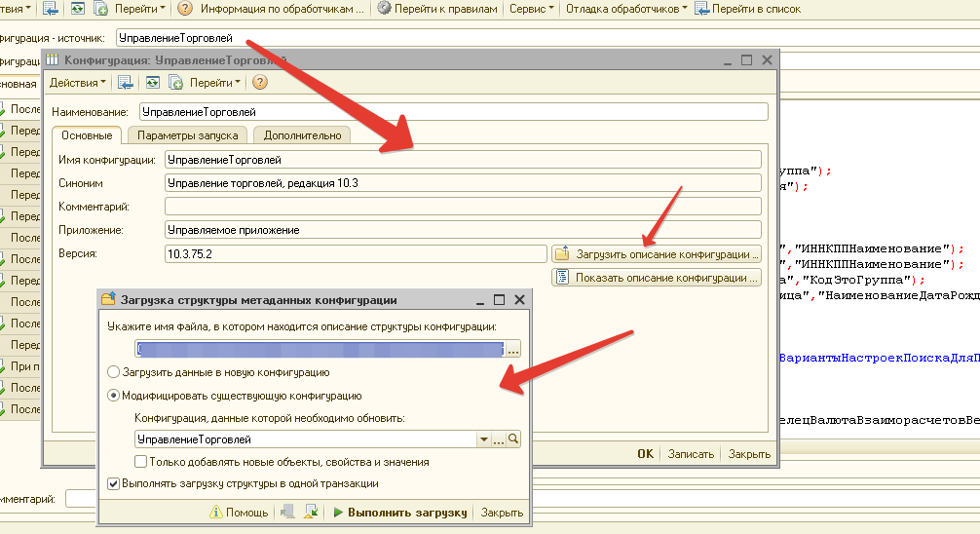Click the Имя конфигурации input field
This screenshot has width=980, height=534.
(x=463, y=160)
